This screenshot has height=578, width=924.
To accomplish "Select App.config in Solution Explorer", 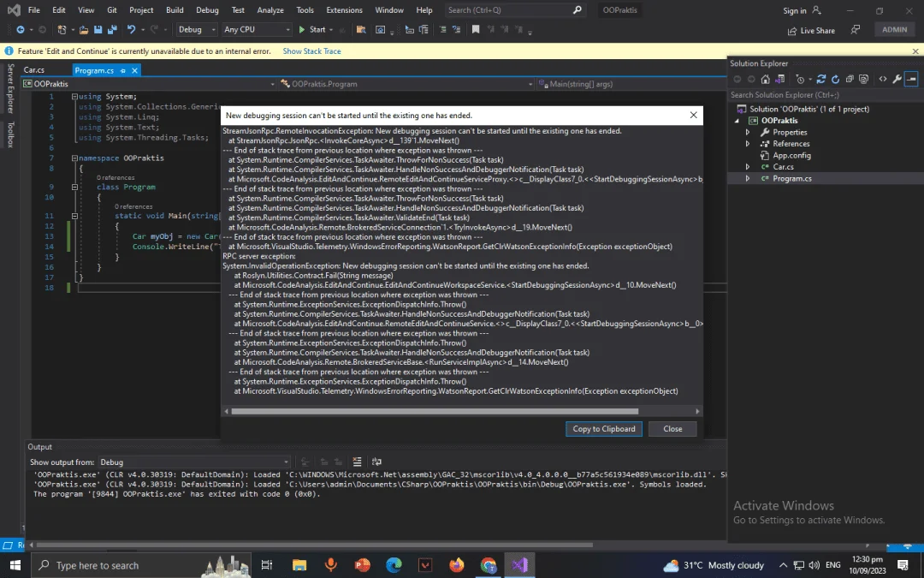I will (x=791, y=155).
